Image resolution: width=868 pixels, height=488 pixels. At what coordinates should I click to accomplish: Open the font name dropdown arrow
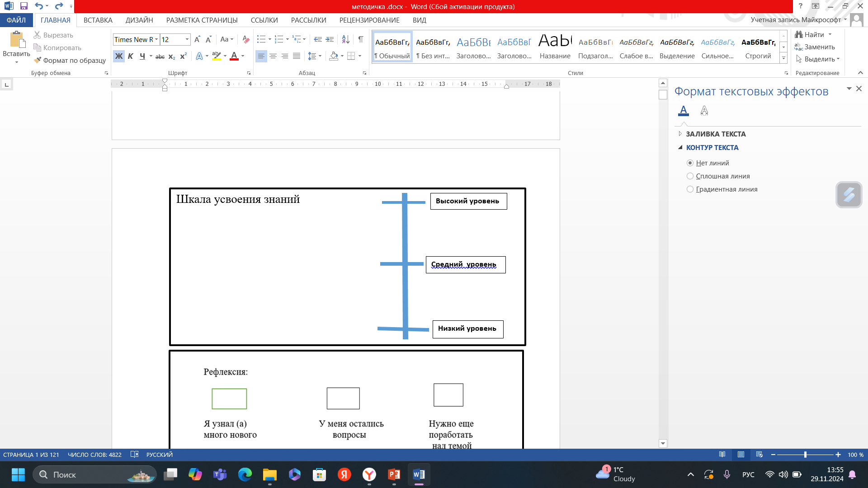pos(156,39)
